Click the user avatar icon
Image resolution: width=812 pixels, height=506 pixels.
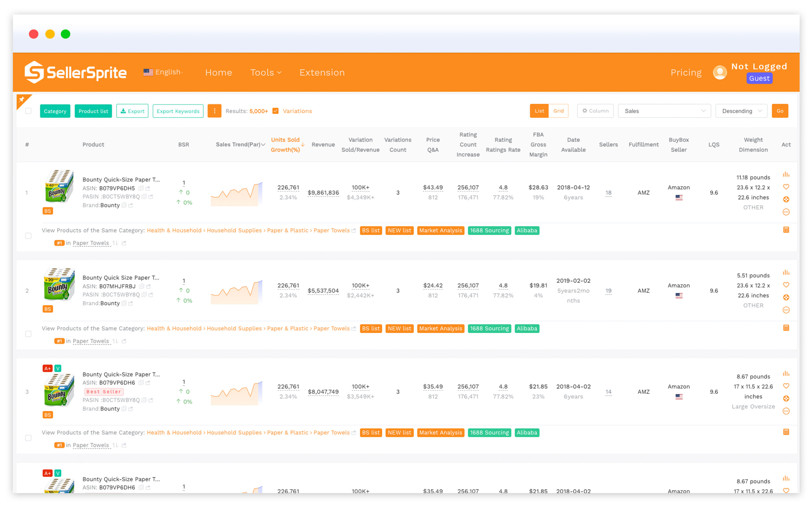click(720, 72)
